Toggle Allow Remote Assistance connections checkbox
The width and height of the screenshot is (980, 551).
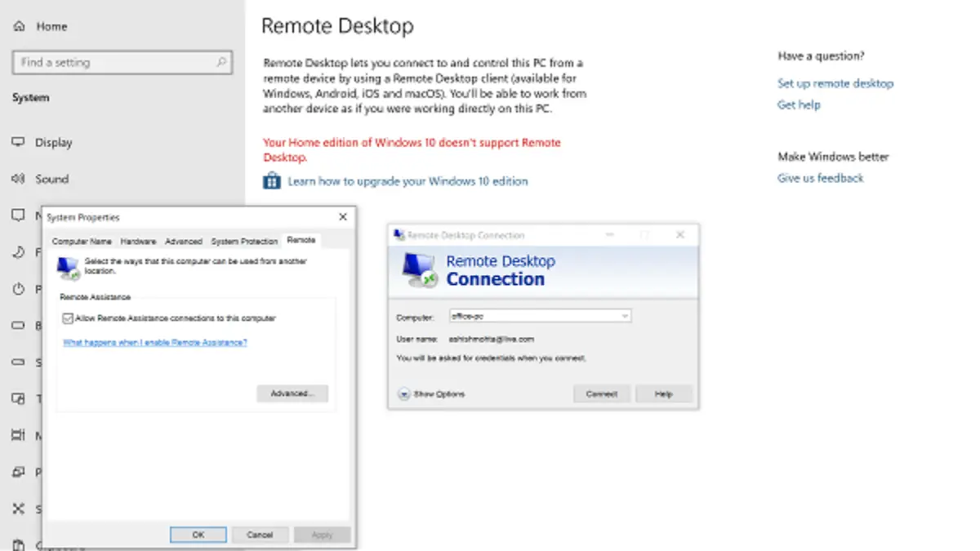tap(68, 318)
